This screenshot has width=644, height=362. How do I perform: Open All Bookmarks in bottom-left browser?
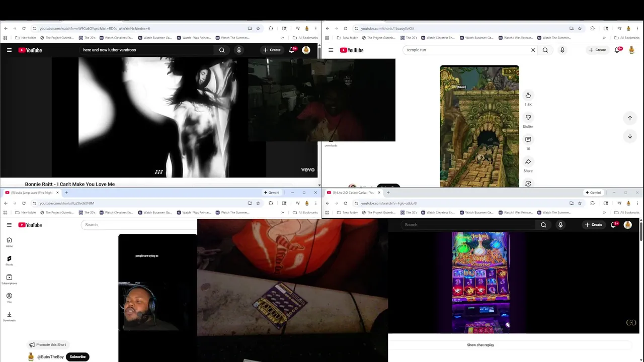coord(305,212)
